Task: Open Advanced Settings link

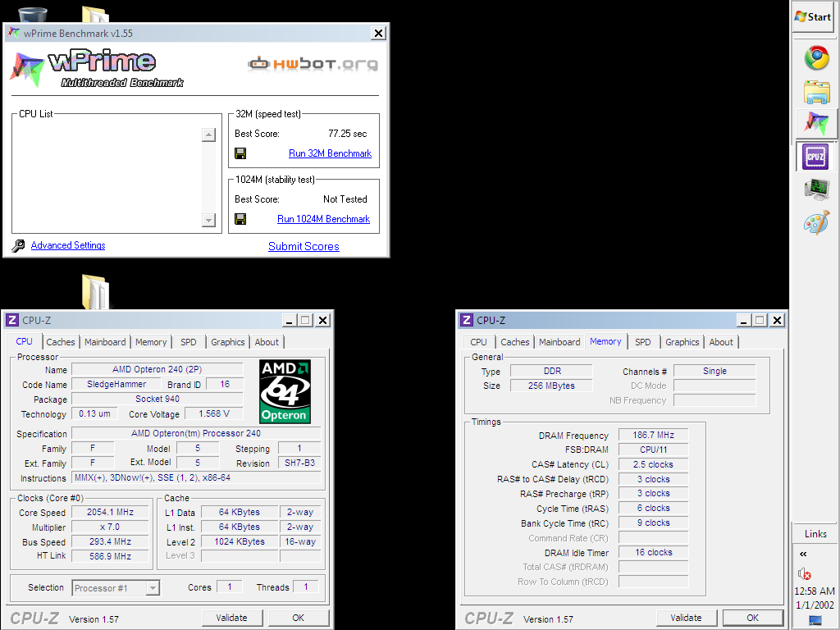Action: pos(68,245)
